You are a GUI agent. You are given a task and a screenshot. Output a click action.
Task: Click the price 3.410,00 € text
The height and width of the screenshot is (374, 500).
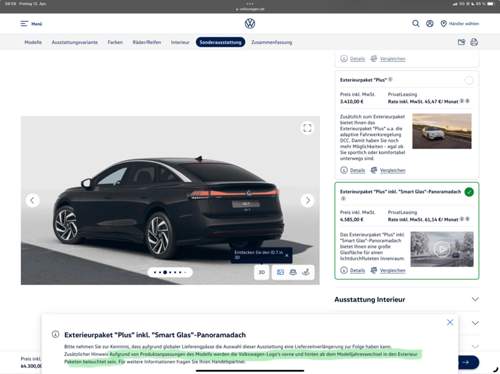point(352,101)
